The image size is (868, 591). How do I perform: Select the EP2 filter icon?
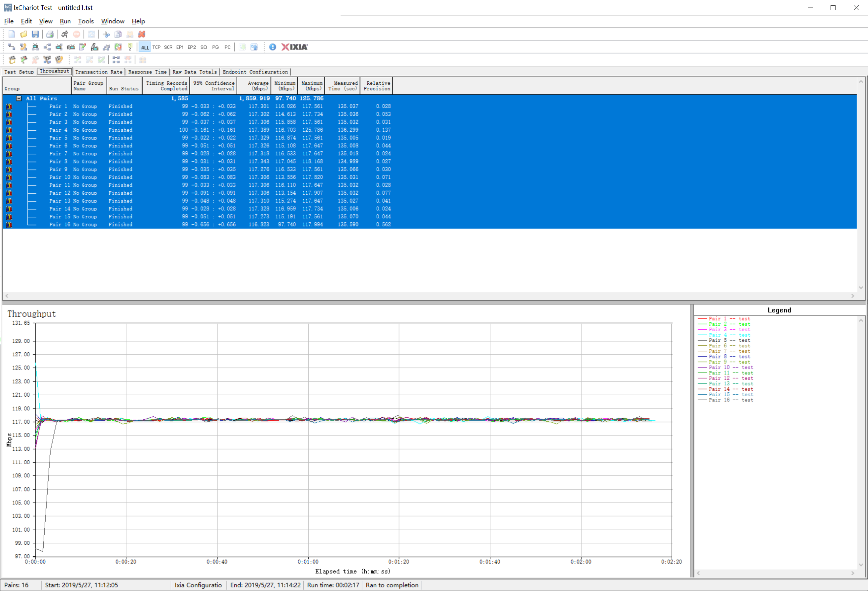coord(191,46)
